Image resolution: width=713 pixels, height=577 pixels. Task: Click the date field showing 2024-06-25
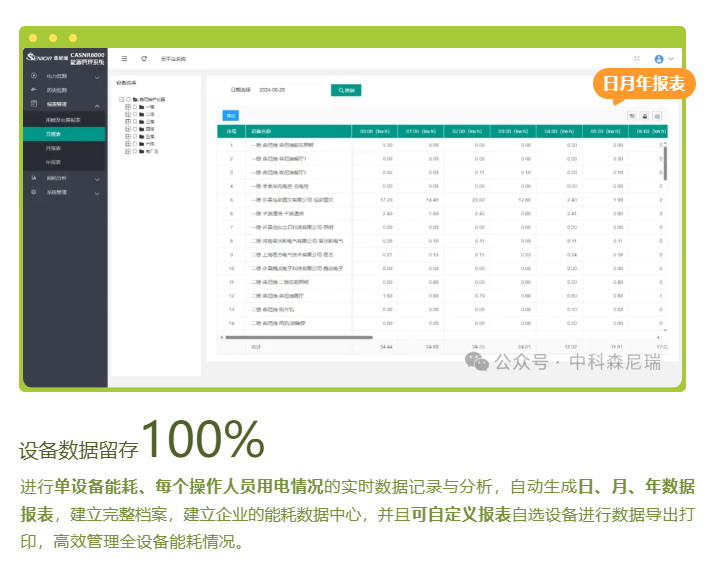289,90
